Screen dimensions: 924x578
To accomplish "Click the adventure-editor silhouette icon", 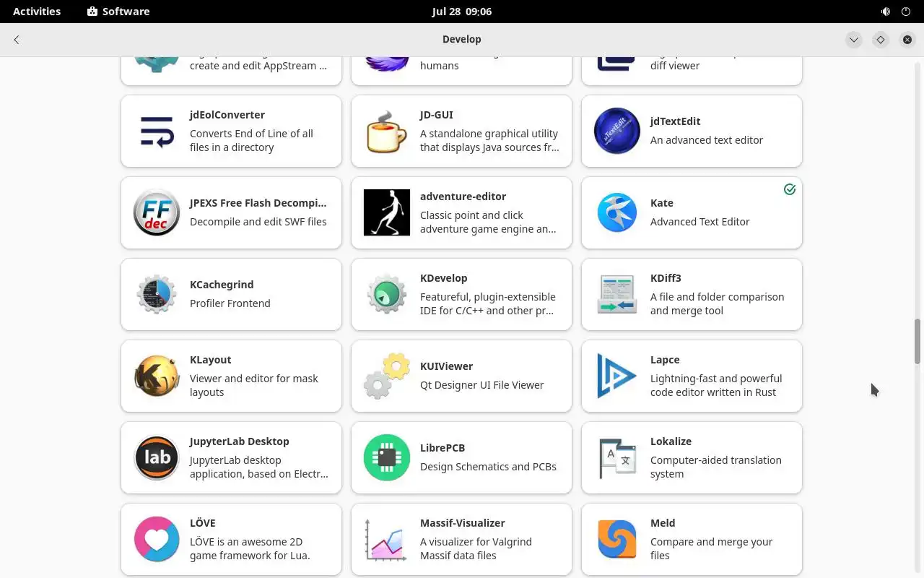I will 387,212.
